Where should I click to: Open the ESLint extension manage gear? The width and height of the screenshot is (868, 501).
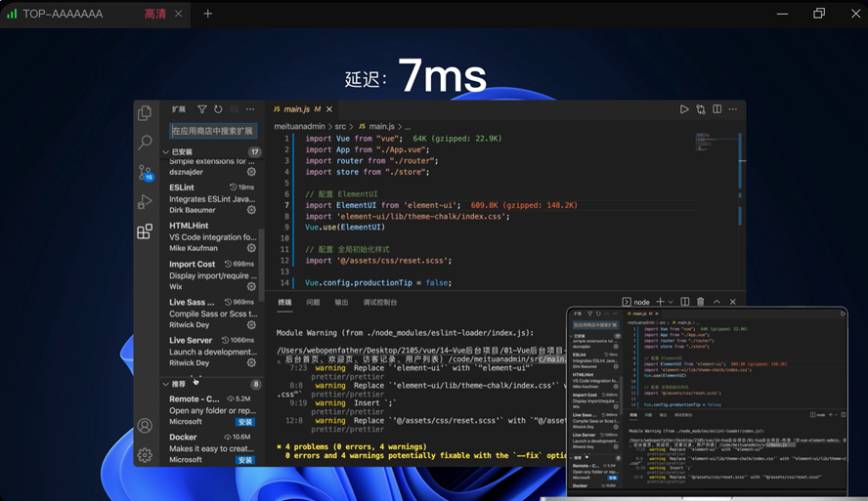pos(251,210)
